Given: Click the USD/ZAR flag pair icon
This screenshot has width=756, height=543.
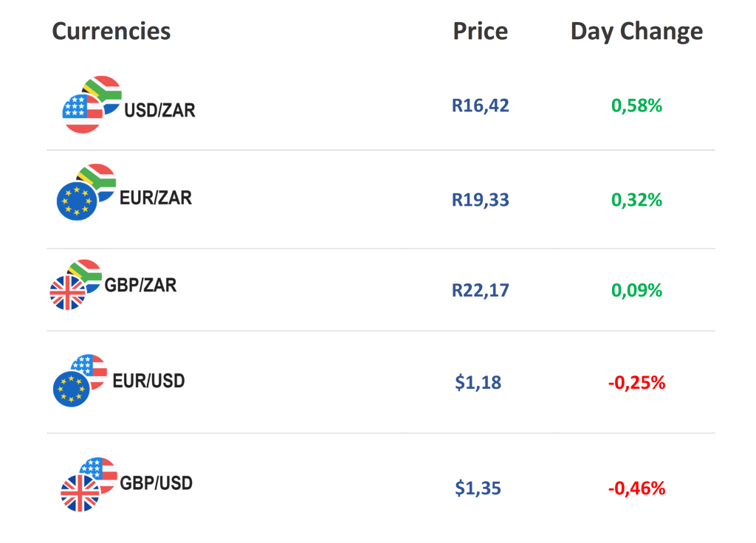Looking at the screenshot, I should click(92, 105).
